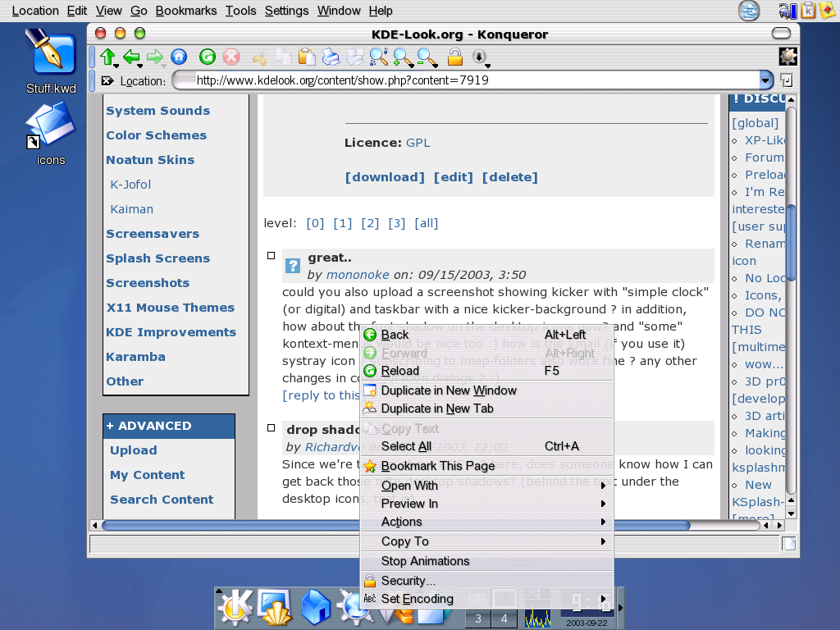Expand the Copy To submenu
Viewport: 840px width, 630px height.
tap(487, 541)
